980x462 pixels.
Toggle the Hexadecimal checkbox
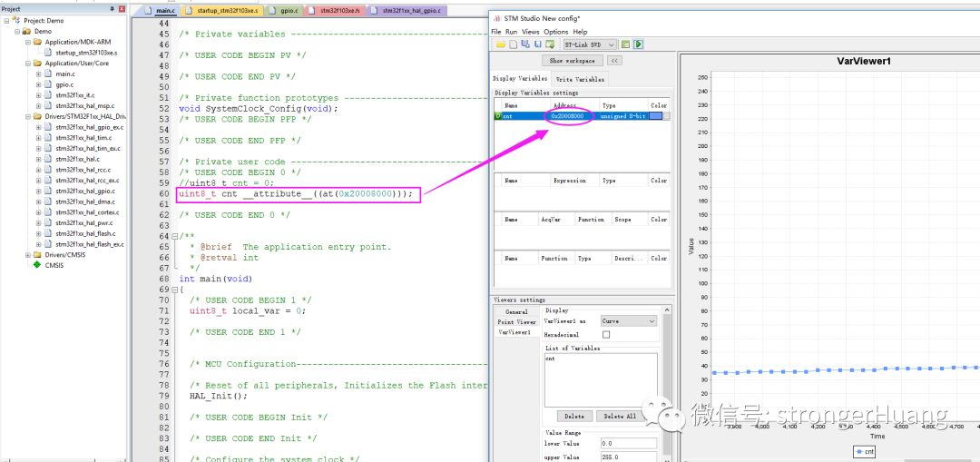[x=605, y=335]
